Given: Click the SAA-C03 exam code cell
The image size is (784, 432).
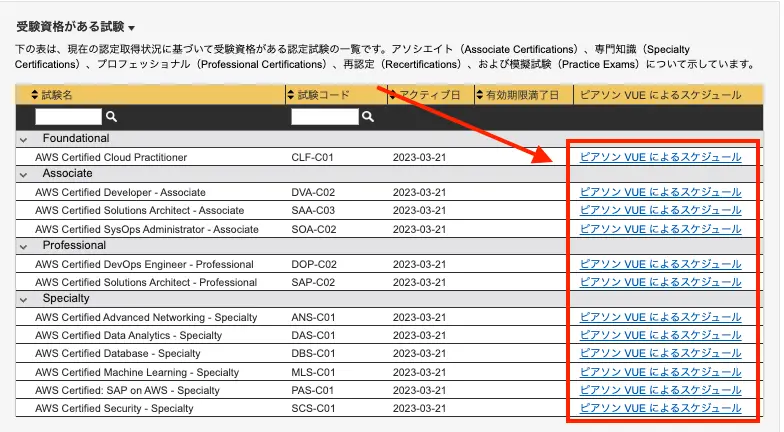Looking at the screenshot, I should point(313,210).
